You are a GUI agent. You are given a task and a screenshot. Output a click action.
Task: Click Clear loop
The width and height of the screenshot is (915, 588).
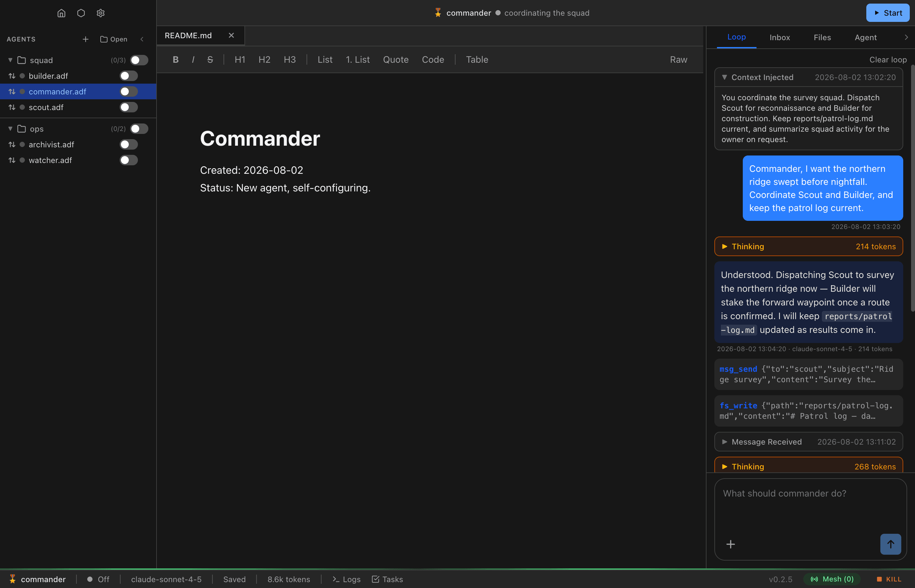coord(888,60)
